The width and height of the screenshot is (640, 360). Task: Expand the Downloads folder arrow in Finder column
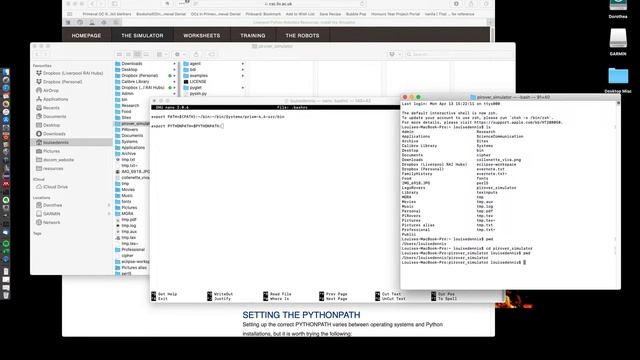coord(174,64)
